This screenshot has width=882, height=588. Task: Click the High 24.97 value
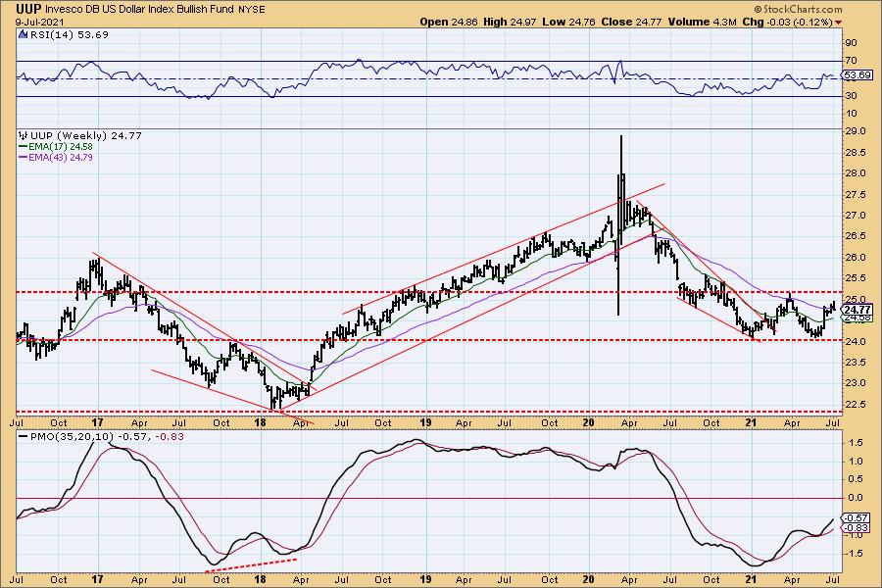[510, 22]
